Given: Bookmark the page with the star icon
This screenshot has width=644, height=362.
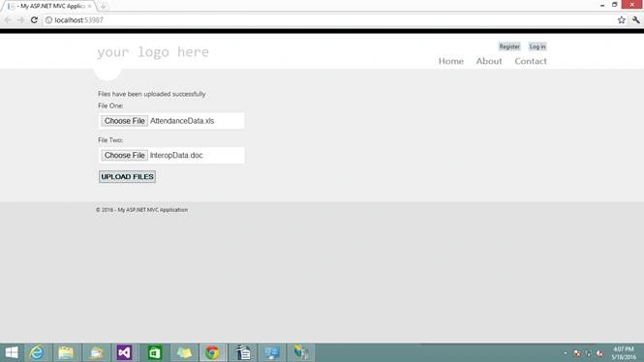Looking at the screenshot, I should click(622, 20).
